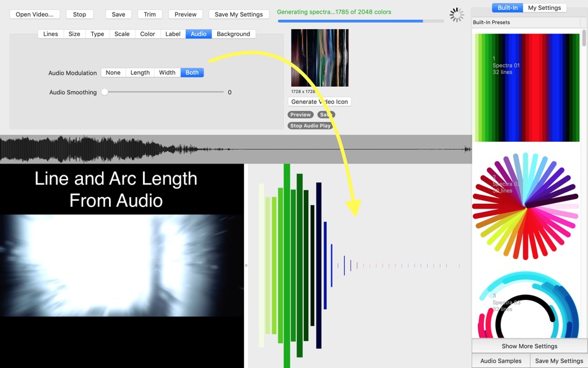Select the Spectra 02 radial preset

coord(525,206)
